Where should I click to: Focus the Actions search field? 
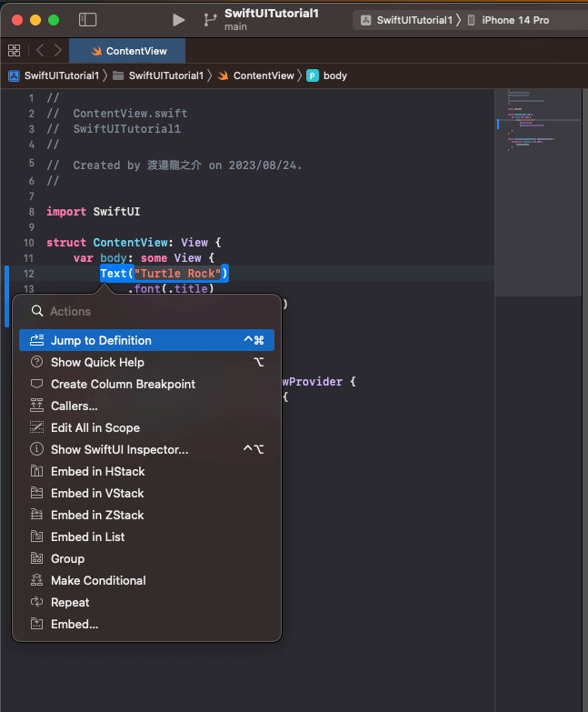point(147,312)
